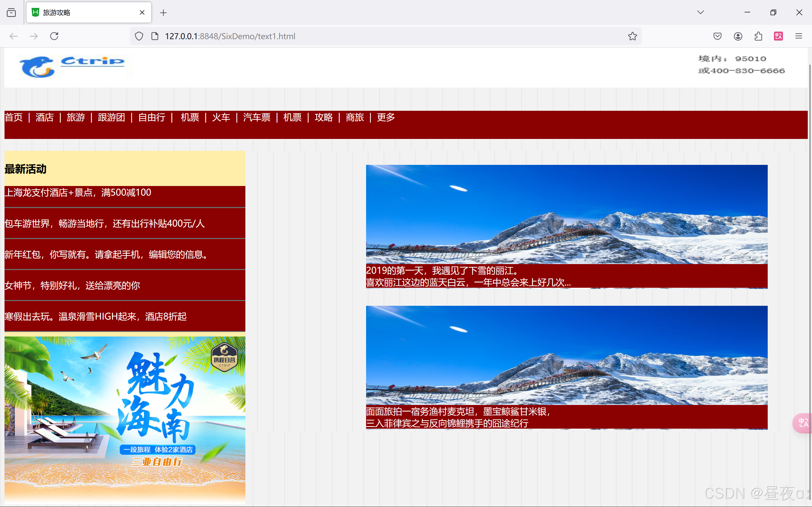Click the 魅力海南 banner image
The height and width of the screenshot is (507, 812).
(125, 419)
